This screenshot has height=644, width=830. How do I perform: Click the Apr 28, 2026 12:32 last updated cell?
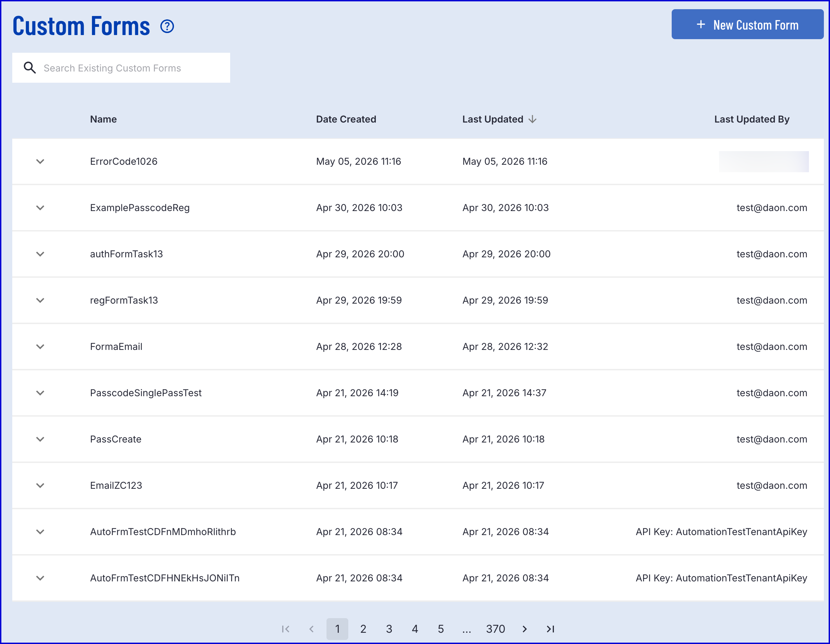click(505, 347)
